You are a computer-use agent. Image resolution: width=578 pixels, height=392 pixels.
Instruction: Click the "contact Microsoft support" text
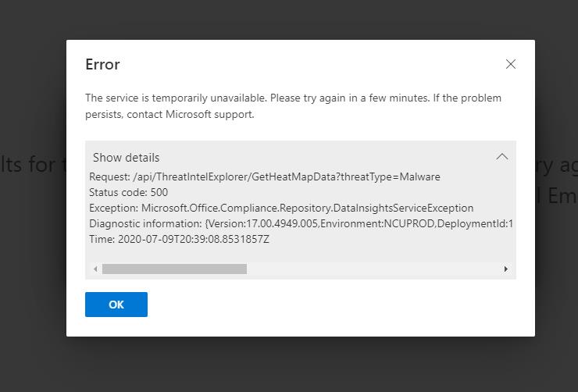pos(191,114)
